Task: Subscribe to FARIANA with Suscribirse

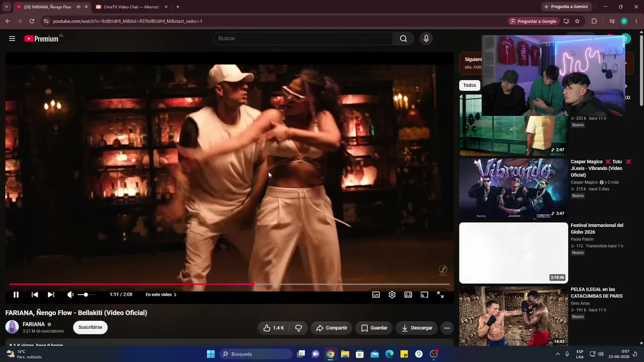Action: [x=90, y=327]
